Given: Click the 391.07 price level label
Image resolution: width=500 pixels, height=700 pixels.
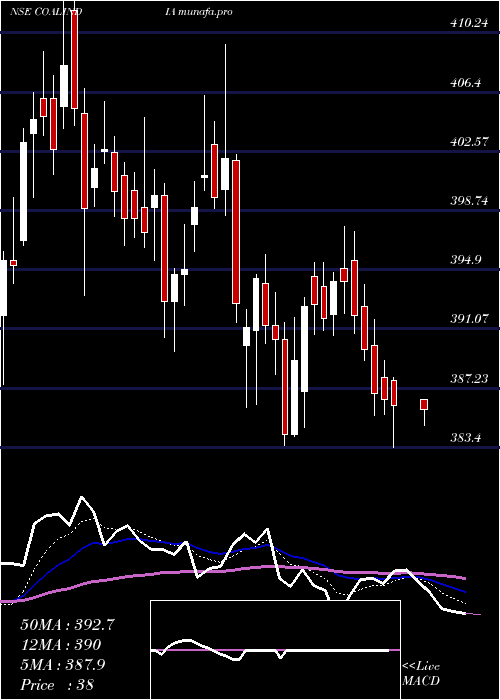Looking at the screenshot, I should click(x=469, y=319).
